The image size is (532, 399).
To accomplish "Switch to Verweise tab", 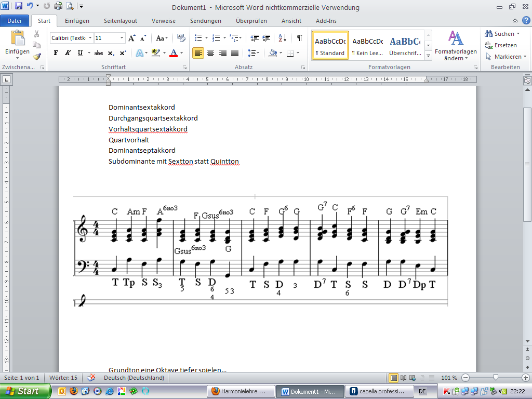I will coord(164,21).
